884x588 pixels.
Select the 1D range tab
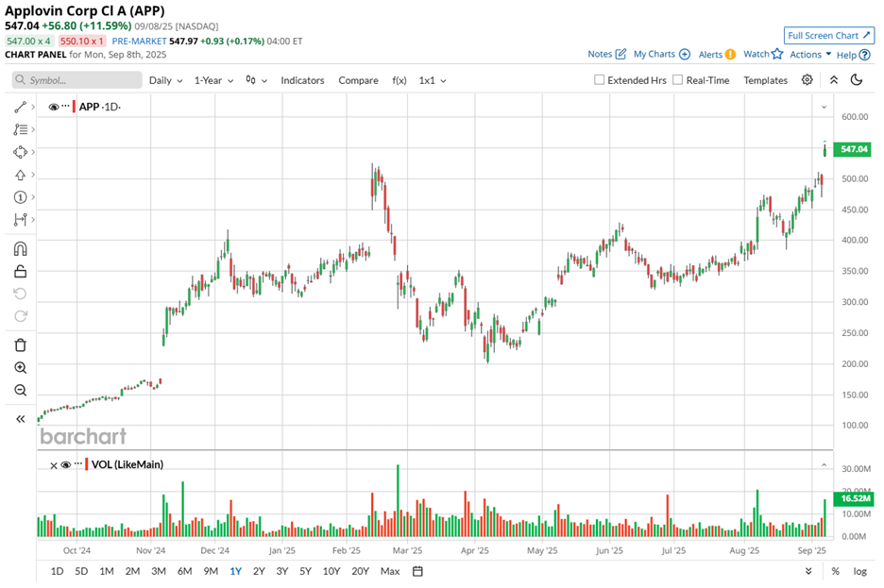pyautogui.click(x=57, y=572)
